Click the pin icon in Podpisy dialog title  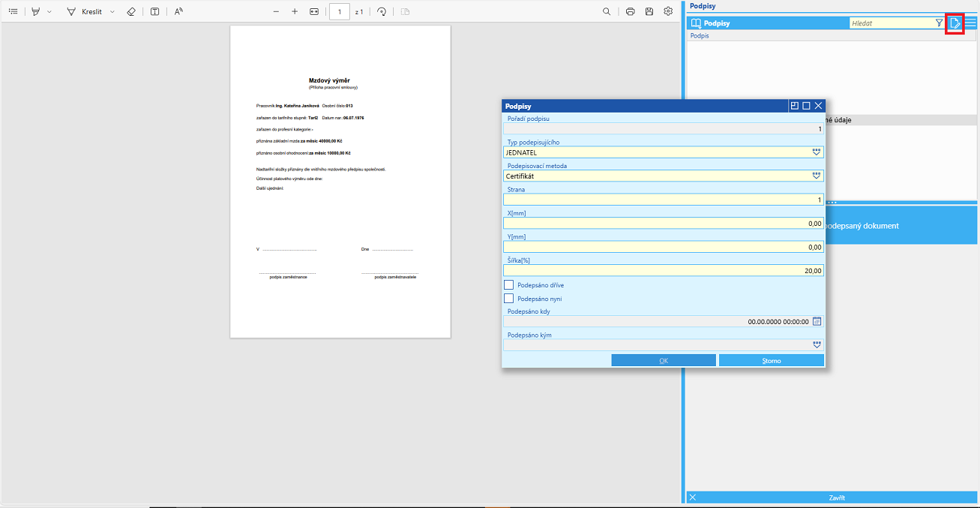click(x=795, y=107)
